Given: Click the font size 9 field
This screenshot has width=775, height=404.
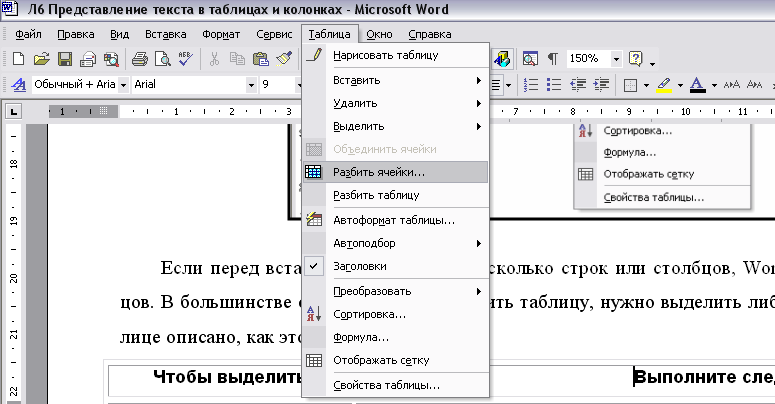Looking at the screenshot, I should (x=277, y=85).
